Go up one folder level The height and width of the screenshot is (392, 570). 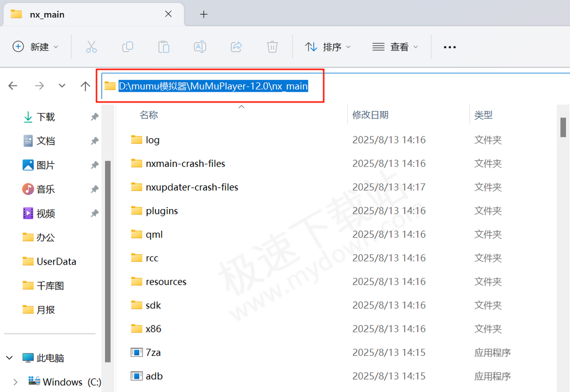(85, 86)
